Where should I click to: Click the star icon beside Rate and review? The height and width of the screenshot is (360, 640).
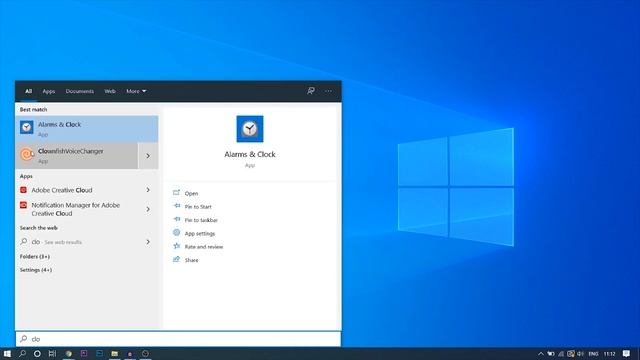[176, 246]
